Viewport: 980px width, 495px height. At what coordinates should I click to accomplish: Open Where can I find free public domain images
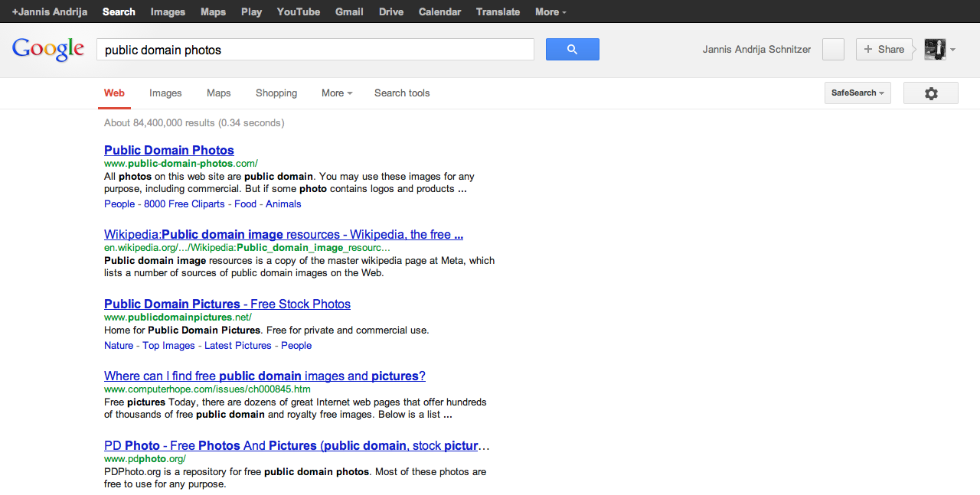[x=265, y=376]
